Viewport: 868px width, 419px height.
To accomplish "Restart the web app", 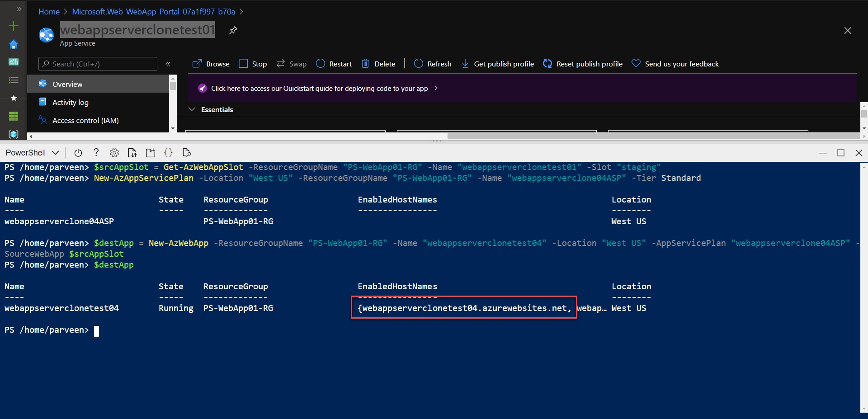I will pos(334,64).
